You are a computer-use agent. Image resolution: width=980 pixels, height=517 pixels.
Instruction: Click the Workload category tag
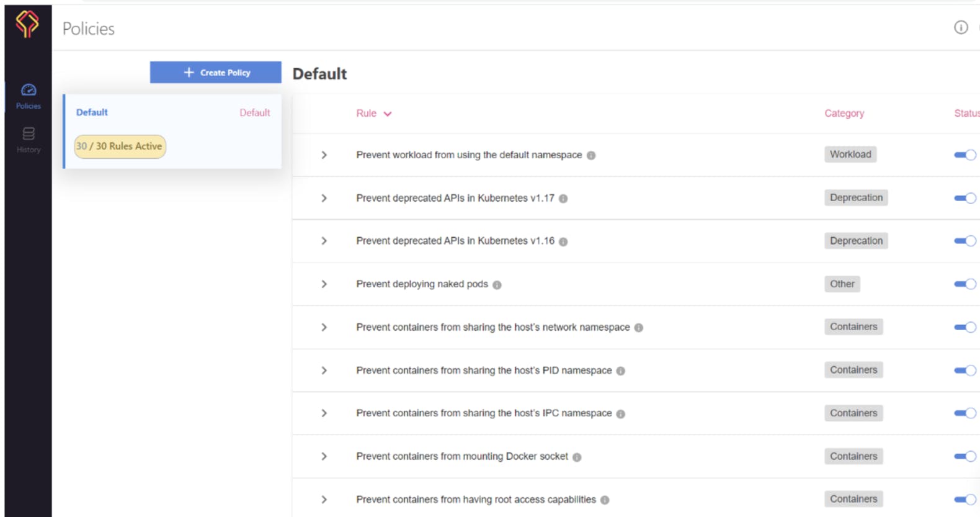(850, 155)
